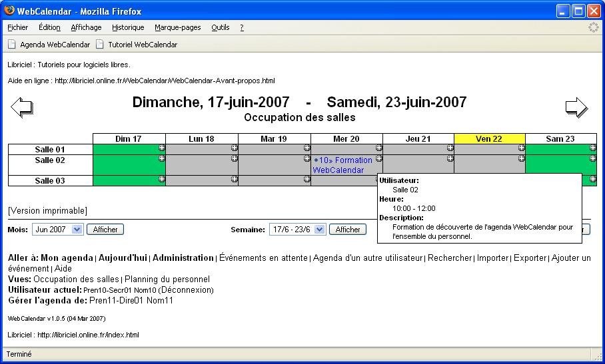Image resolution: width=605 pixels, height=364 pixels.
Task: Add event in Salle 01 on Lun 18
Action: pos(235,148)
